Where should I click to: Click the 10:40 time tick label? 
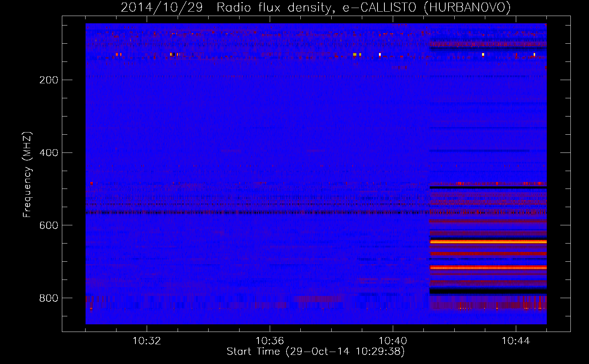[x=393, y=341]
